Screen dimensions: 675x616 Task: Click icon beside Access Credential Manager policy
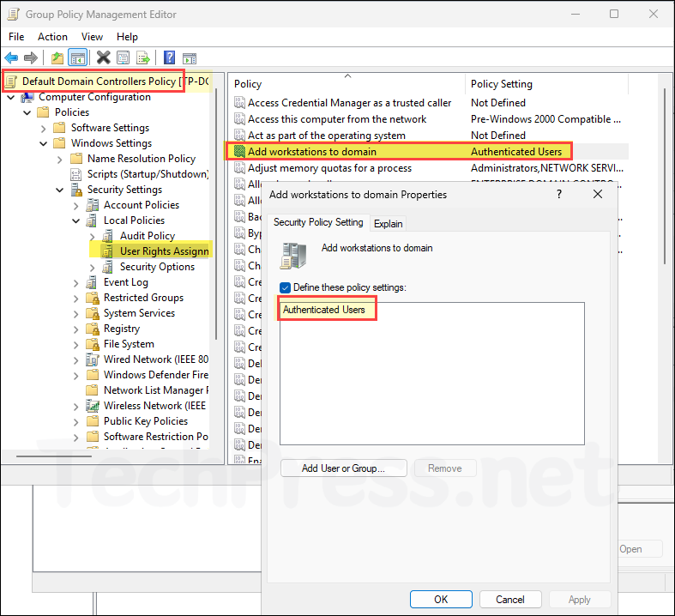pyautogui.click(x=239, y=103)
